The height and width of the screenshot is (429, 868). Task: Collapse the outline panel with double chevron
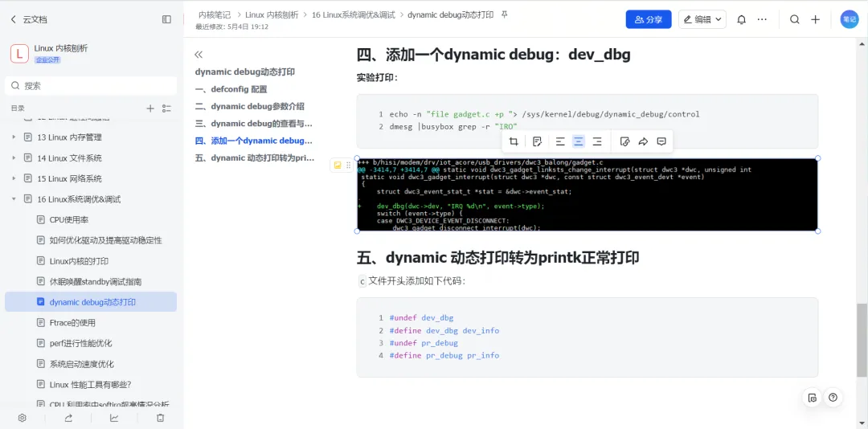pos(199,55)
